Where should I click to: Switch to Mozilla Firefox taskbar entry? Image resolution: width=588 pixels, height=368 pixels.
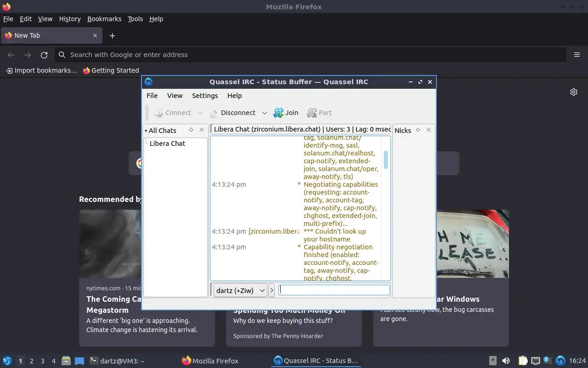point(210,361)
